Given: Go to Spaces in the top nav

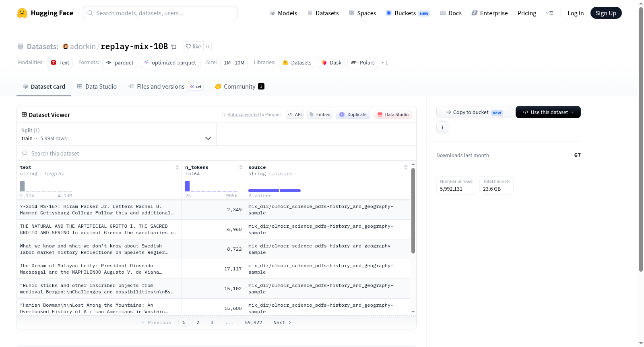Looking at the screenshot, I should point(362,13).
